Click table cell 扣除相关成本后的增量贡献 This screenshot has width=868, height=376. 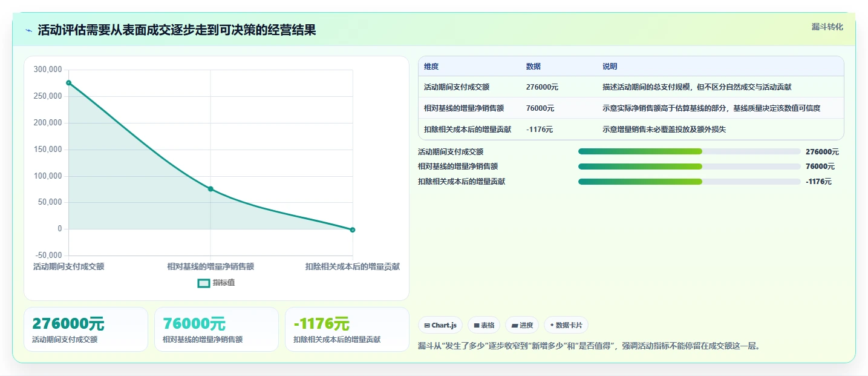[x=468, y=130]
